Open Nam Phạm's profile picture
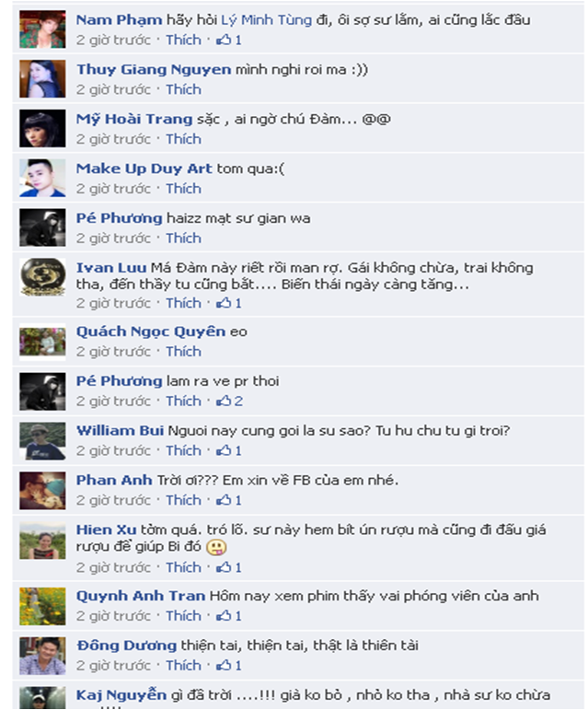Viewport: 588px width, 710px height. 42,29
